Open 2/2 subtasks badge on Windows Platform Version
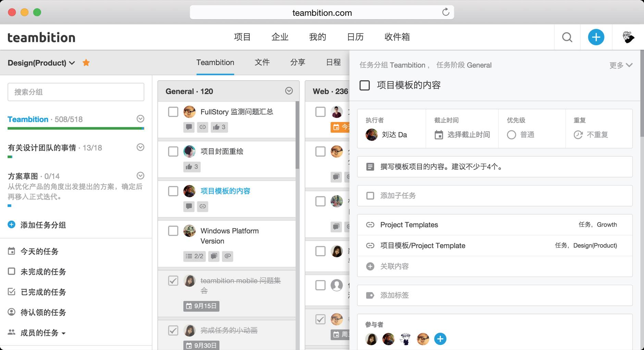Screen dimensions: 644x350 coord(194,256)
